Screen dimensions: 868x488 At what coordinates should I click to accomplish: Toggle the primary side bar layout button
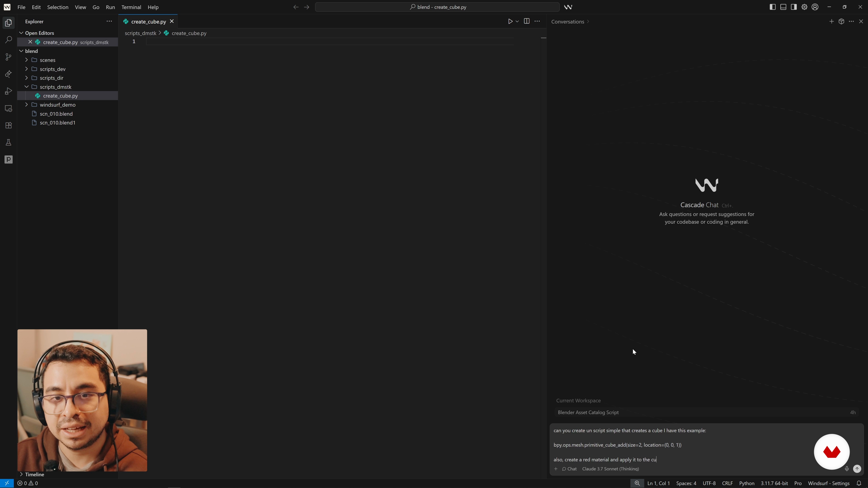[x=773, y=7]
